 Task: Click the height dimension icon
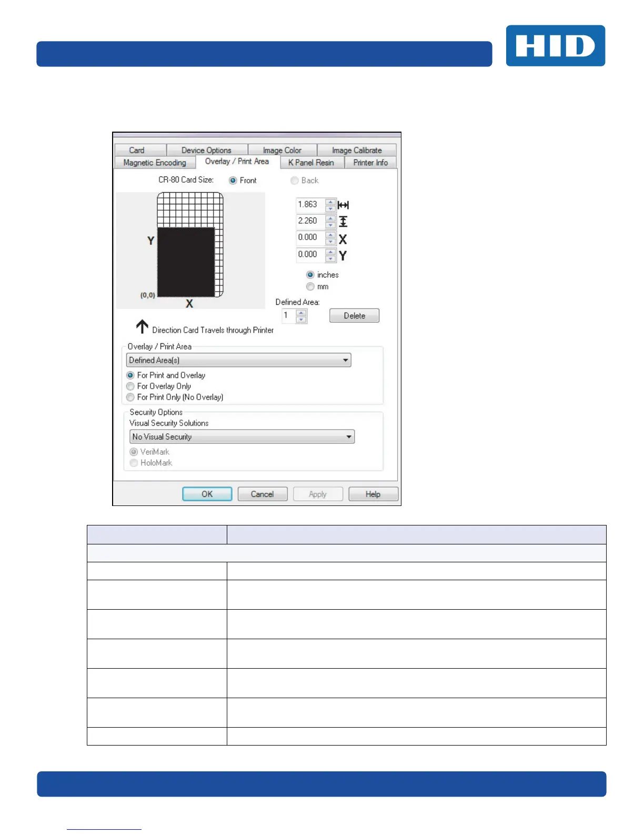tap(343, 222)
